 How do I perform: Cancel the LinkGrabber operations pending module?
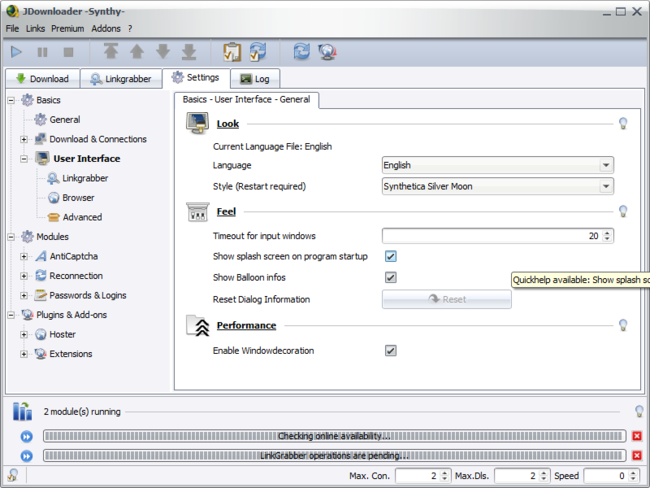(x=637, y=456)
